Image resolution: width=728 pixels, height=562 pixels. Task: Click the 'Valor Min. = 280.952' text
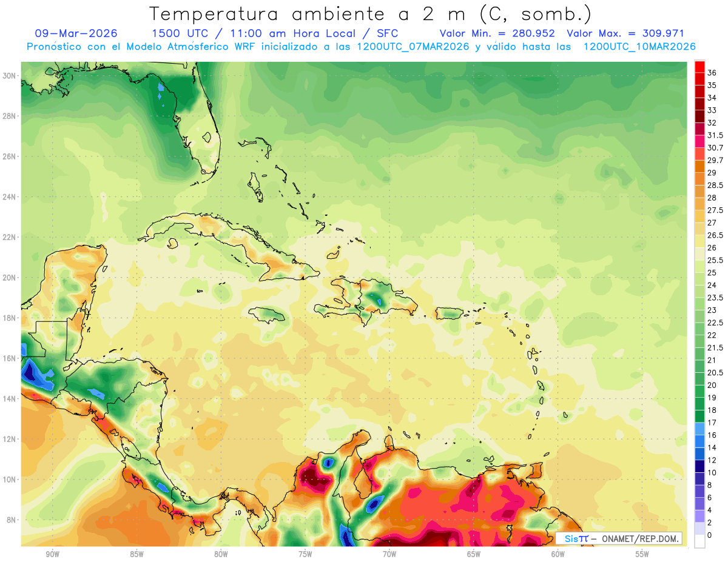coord(499,33)
